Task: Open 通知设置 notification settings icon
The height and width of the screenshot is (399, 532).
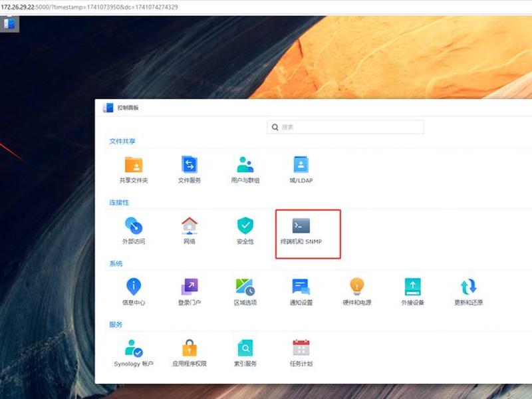Action: (x=301, y=287)
